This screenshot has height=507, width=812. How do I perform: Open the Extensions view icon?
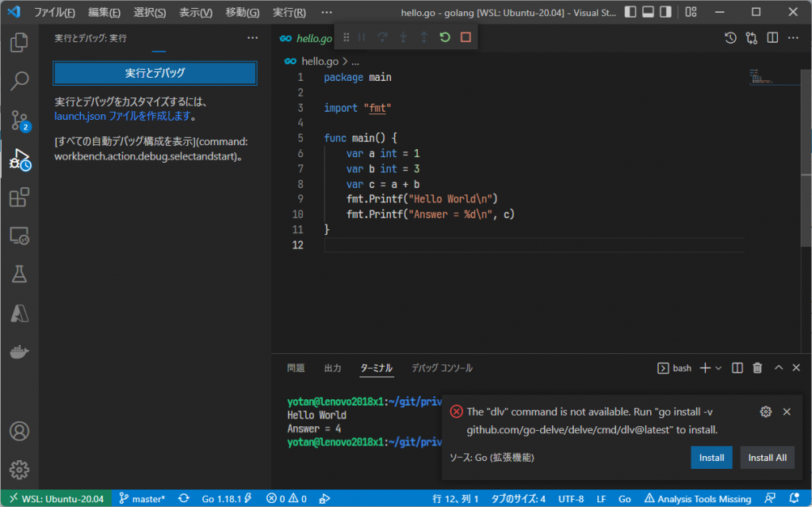pos(19,198)
